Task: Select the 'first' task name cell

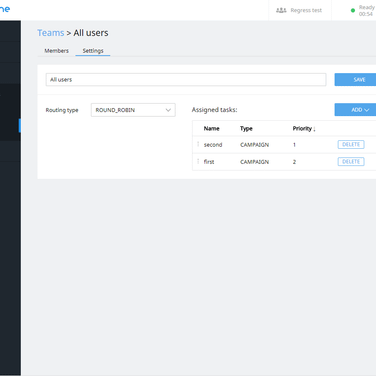Action: [209, 162]
